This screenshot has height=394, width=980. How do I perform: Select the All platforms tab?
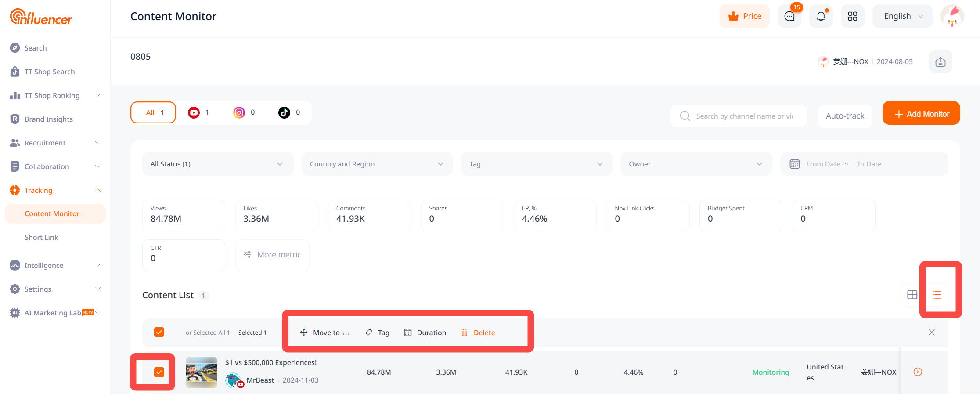tap(153, 113)
